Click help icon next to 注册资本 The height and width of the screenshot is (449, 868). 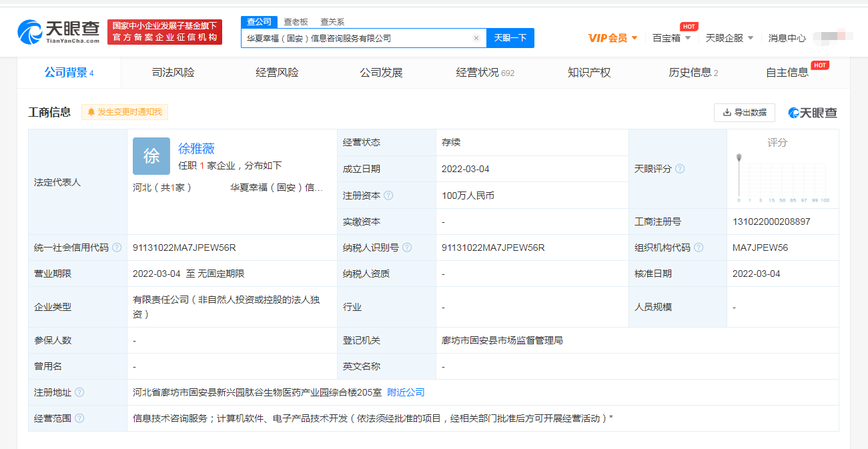pos(388,195)
